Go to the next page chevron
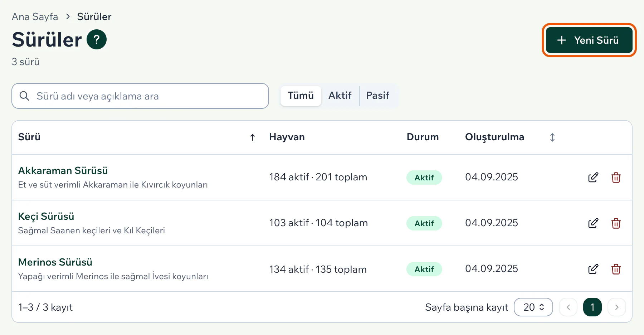 coord(617,307)
